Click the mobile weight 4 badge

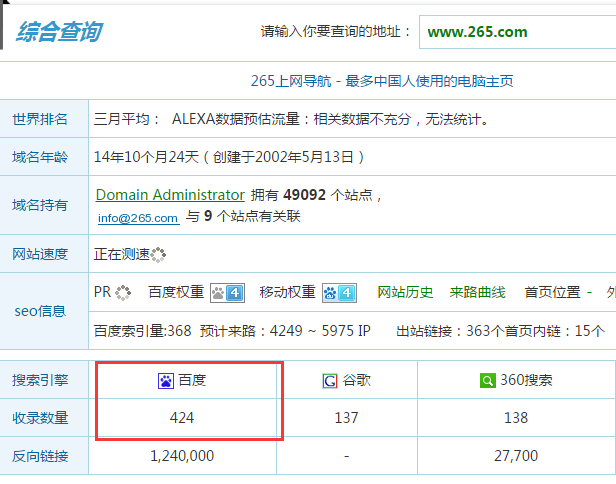click(339, 293)
